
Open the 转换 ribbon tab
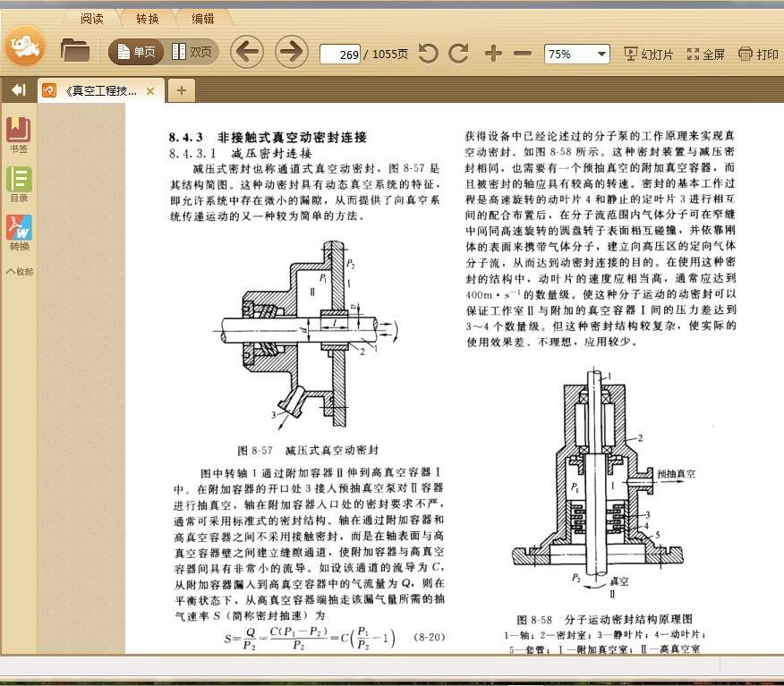[x=148, y=19]
